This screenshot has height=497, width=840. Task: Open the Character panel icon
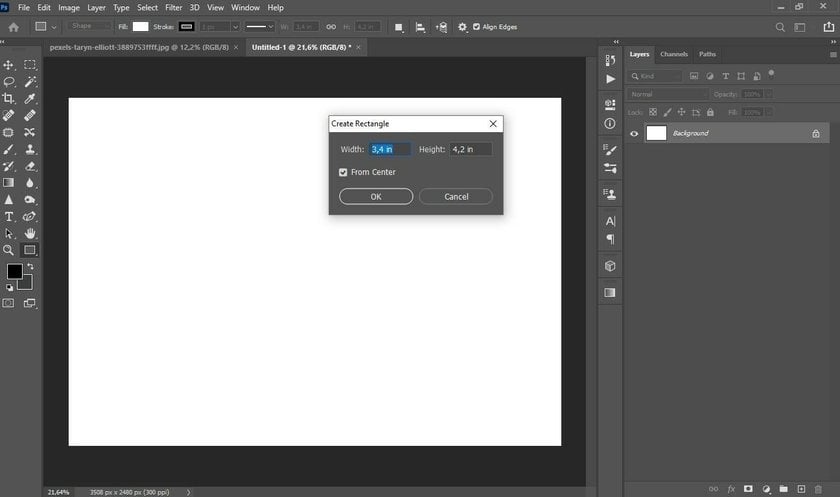pos(610,221)
